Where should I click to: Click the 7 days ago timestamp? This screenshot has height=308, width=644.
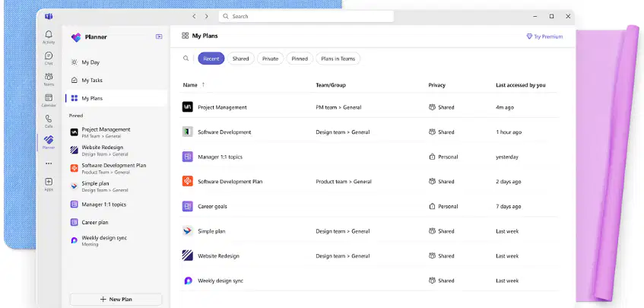pos(509,207)
